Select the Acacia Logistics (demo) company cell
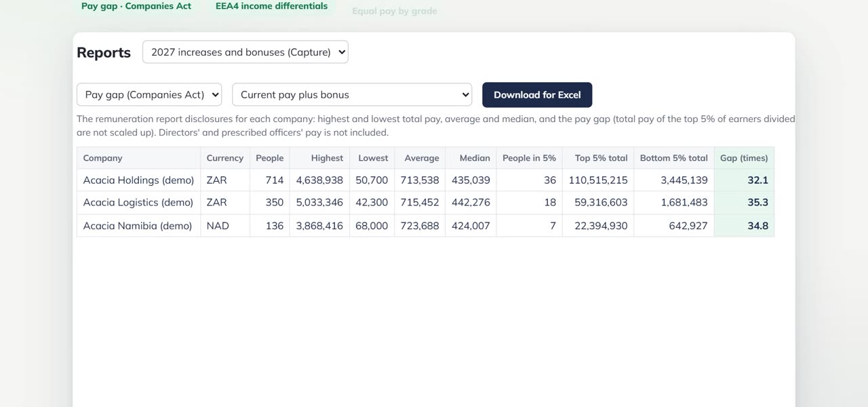 tap(138, 203)
